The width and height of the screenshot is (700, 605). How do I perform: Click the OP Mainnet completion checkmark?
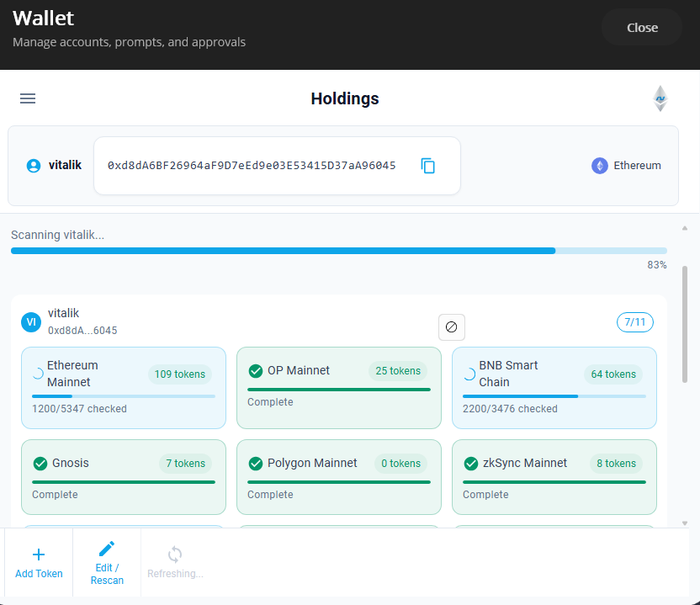click(255, 370)
